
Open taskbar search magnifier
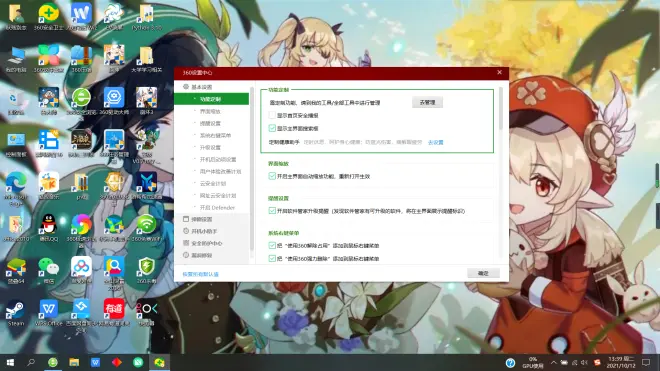(x=31, y=363)
